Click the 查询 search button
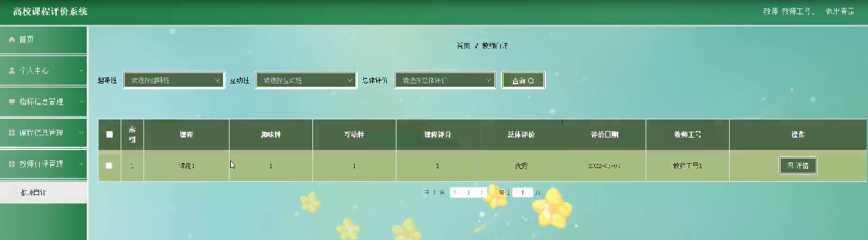This screenshot has width=868, height=240. coord(522,81)
